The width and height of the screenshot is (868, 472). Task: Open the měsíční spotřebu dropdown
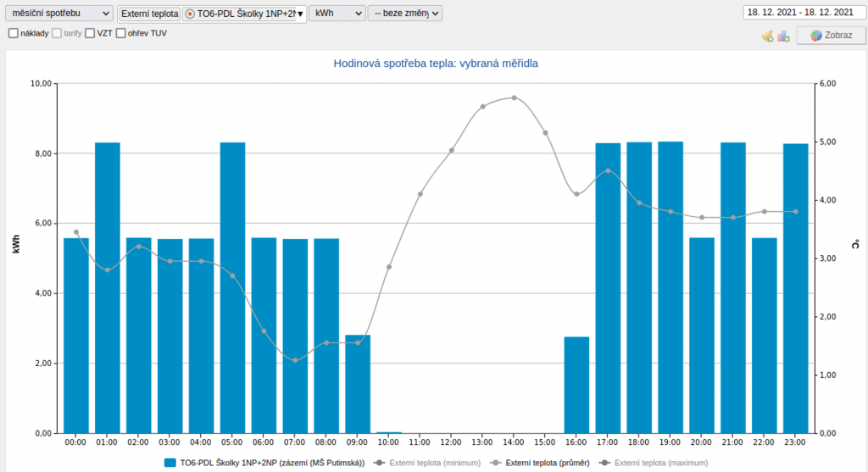coord(58,14)
